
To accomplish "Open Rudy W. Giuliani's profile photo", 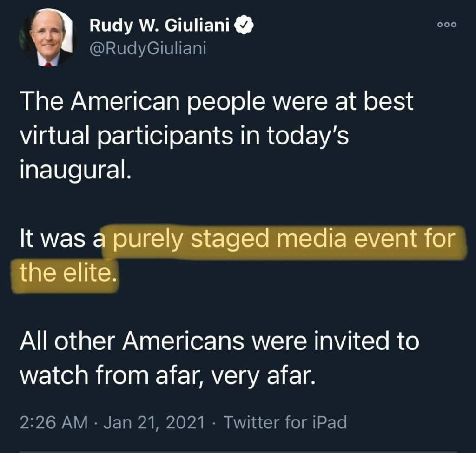I will (47, 38).
